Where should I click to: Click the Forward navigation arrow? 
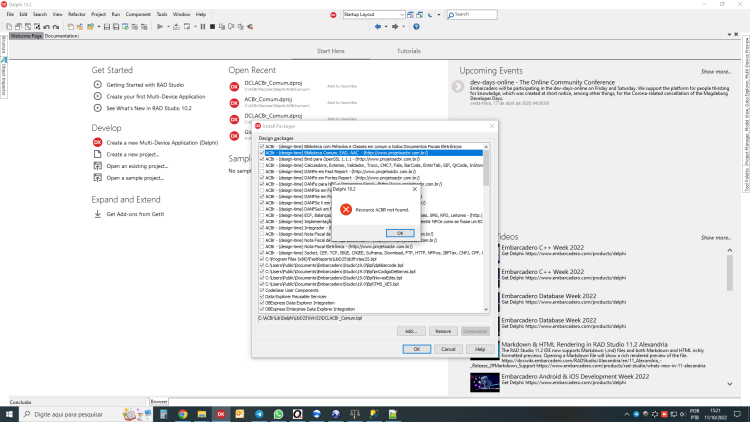395,27
